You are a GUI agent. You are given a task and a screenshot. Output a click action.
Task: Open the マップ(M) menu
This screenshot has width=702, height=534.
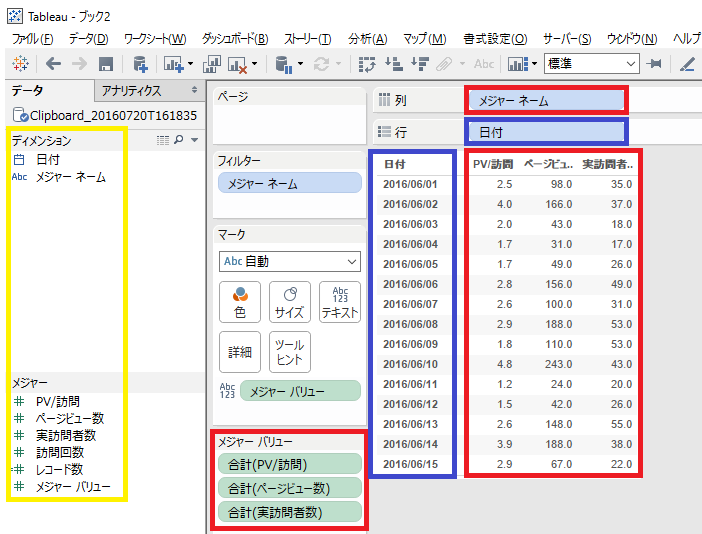click(425, 39)
